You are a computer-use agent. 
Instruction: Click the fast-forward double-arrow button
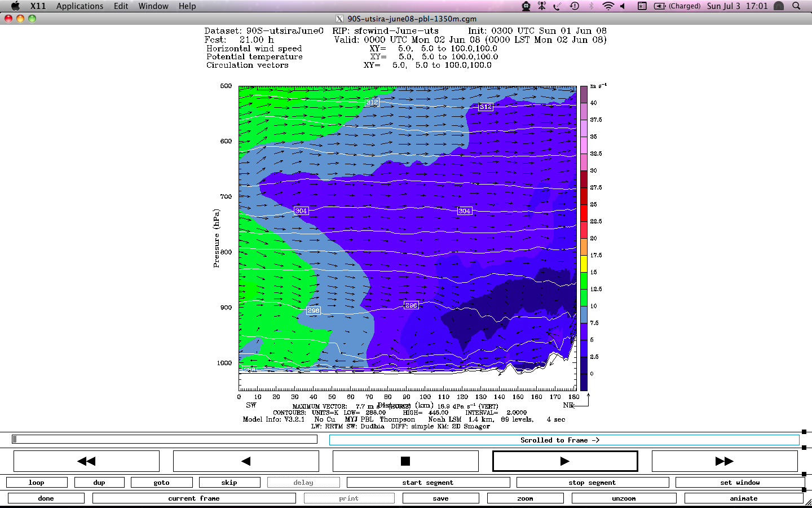pos(725,461)
